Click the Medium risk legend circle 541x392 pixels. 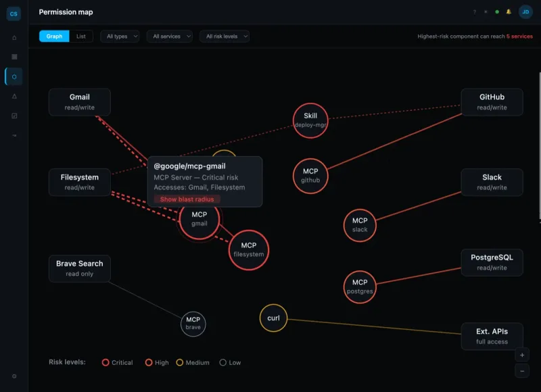179,362
